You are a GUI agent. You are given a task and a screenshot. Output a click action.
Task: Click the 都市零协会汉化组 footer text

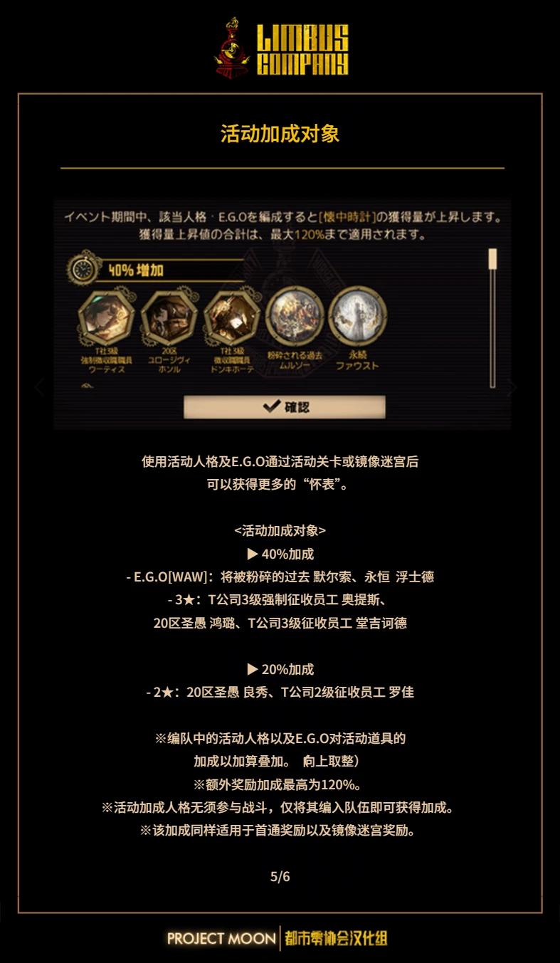click(x=336, y=938)
